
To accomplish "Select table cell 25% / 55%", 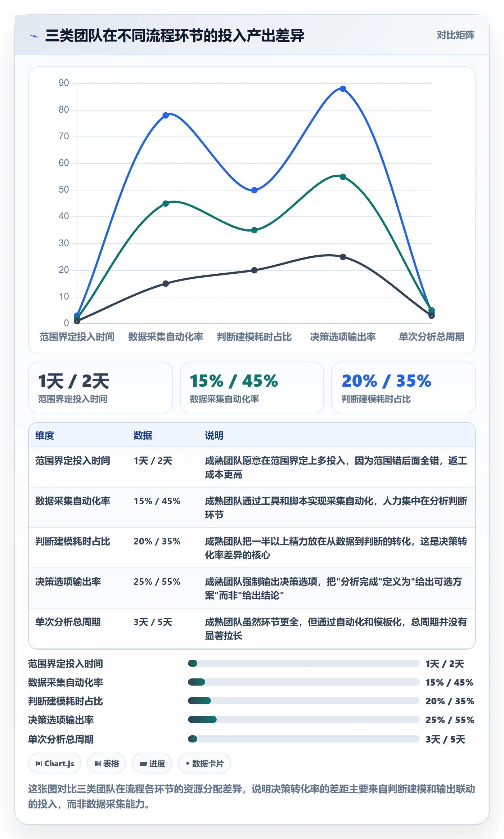I will (157, 582).
